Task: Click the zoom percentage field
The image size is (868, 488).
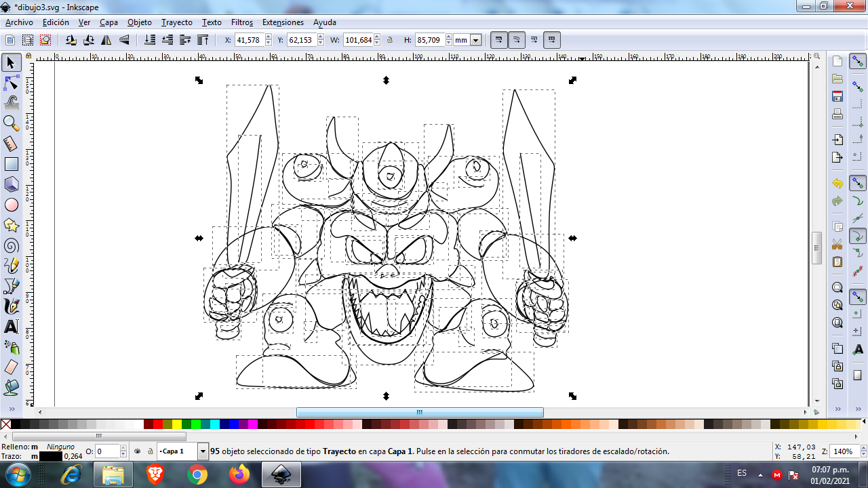Action: pyautogui.click(x=844, y=451)
